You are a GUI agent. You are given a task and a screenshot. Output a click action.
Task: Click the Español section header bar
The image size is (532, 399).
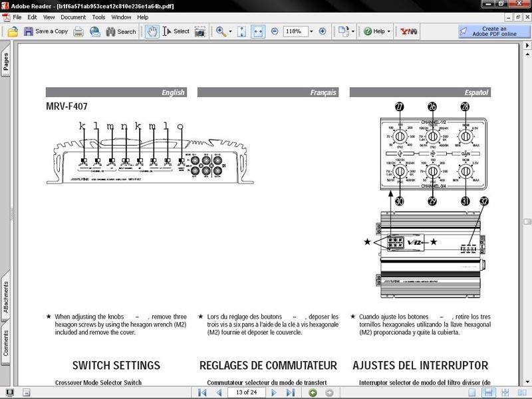pos(420,92)
